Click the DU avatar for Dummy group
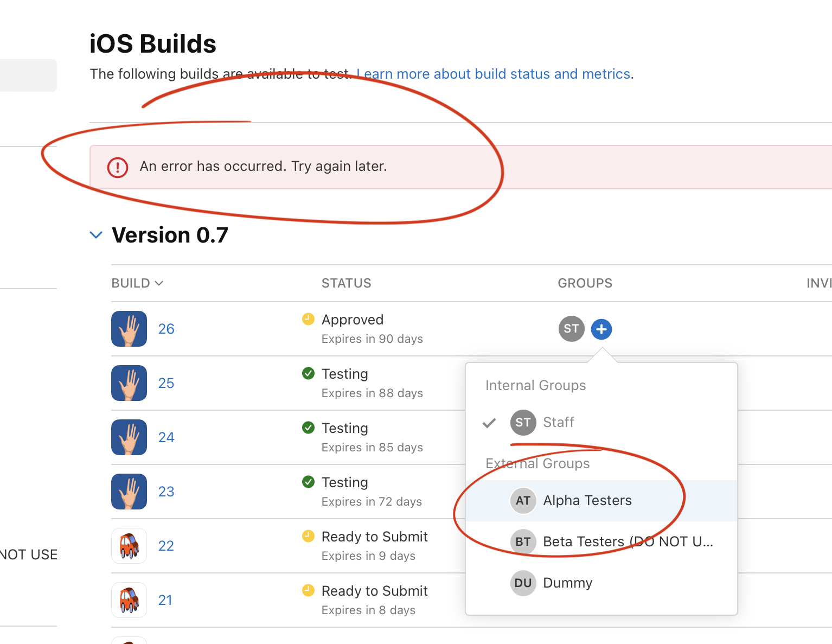Viewport: 832px width, 644px height. click(x=523, y=583)
